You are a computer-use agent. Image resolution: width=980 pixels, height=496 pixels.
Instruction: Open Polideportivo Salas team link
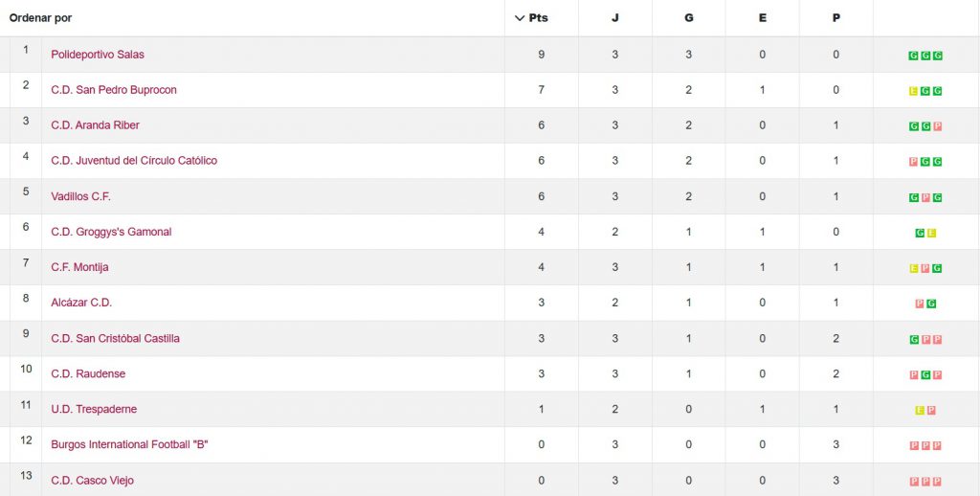point(98,55)
